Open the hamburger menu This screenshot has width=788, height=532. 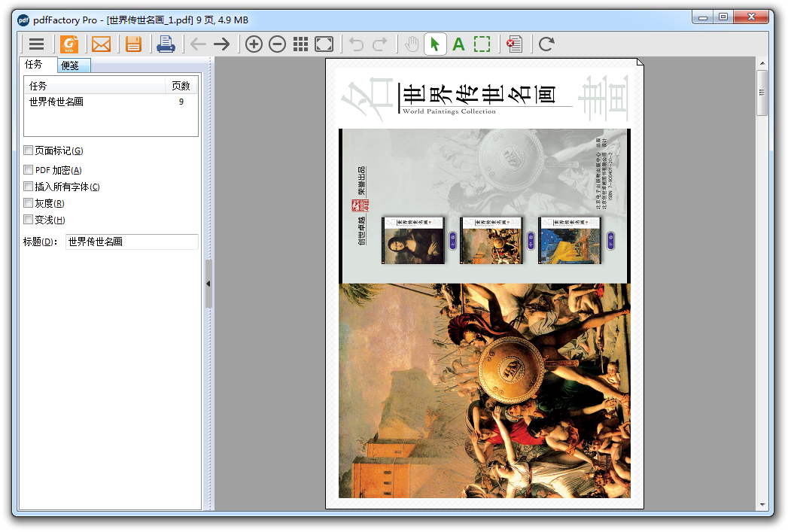click(x=36, y=44)
